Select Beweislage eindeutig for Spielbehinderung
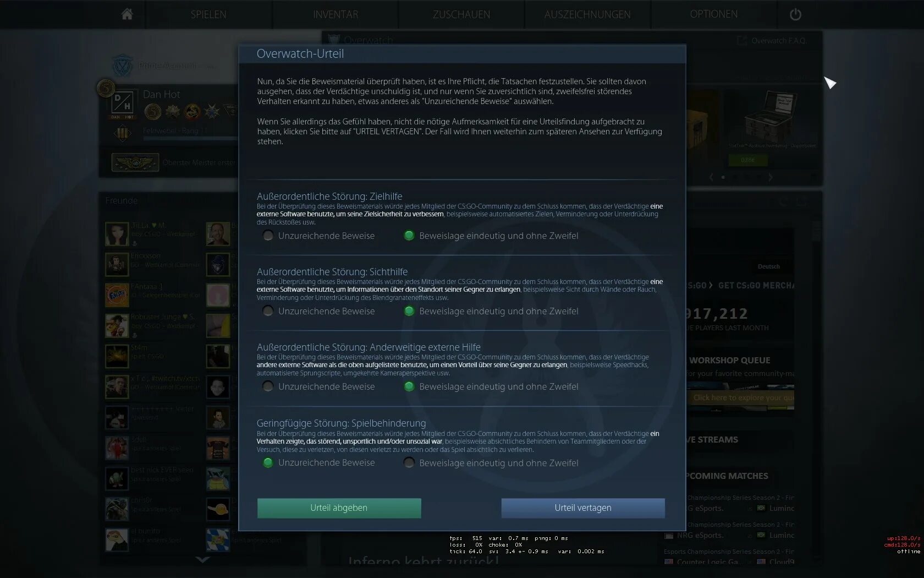Viewport: 924px width, 578px height. (409, 462)
